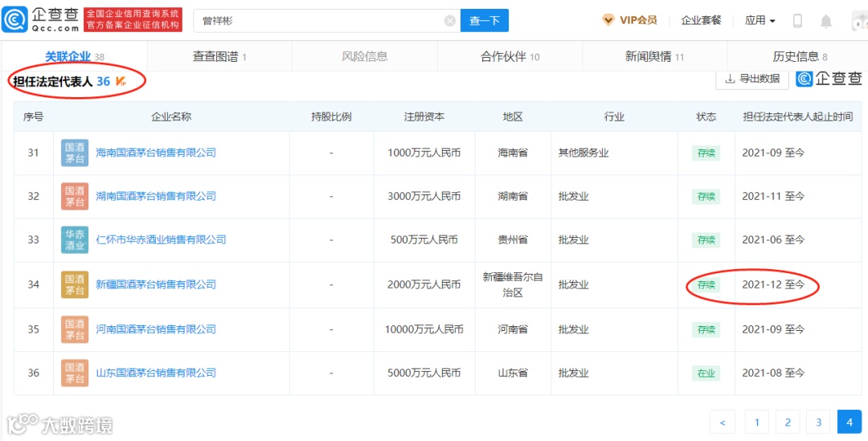Click 存续 status tag in 海南 row
This screenshot has width=868, height=441.
(706, 153)
